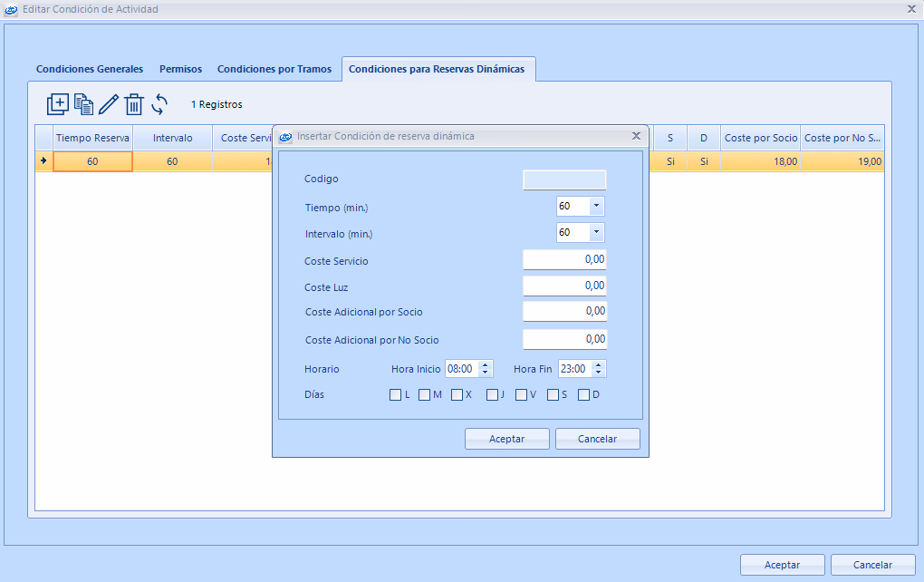Open the Tiempo (min.) dropdown
Screen dimensions: 924x582
pos(596,207)
